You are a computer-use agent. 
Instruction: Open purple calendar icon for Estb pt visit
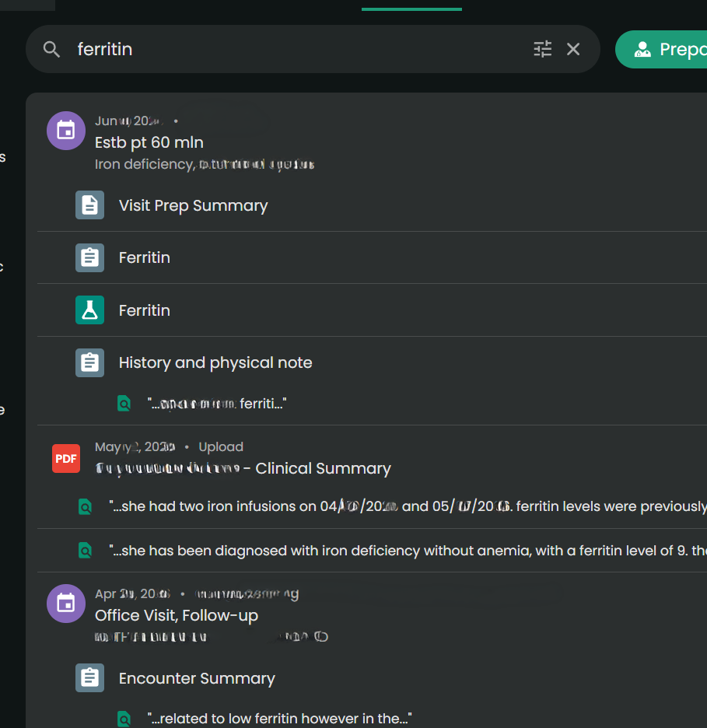(x=66, y=131)
